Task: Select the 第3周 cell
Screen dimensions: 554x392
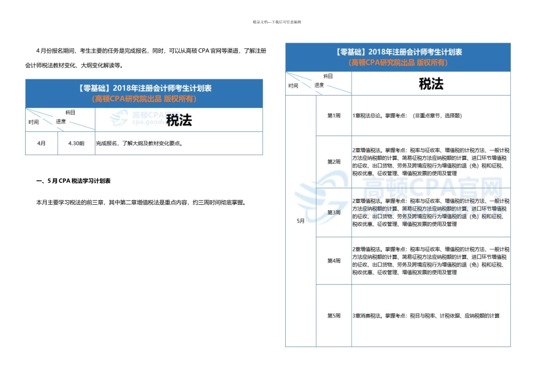Action: coord(334,212)
